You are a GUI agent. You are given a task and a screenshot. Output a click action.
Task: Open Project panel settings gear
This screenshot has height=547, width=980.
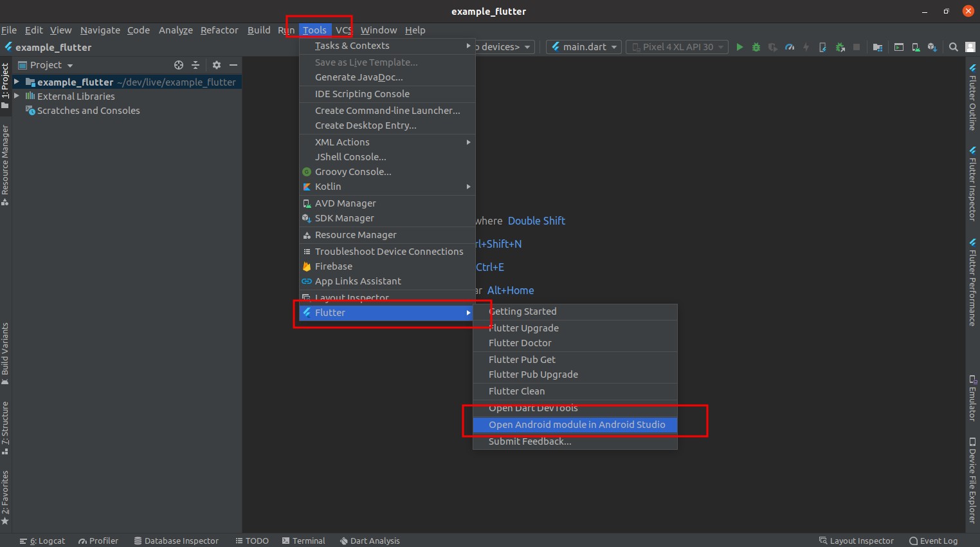217,65
